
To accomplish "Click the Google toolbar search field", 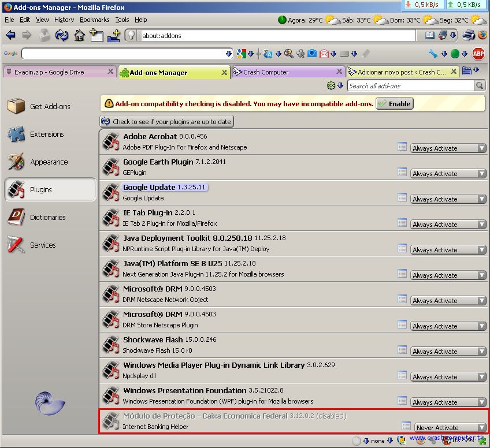I will (x=124, y=54).
